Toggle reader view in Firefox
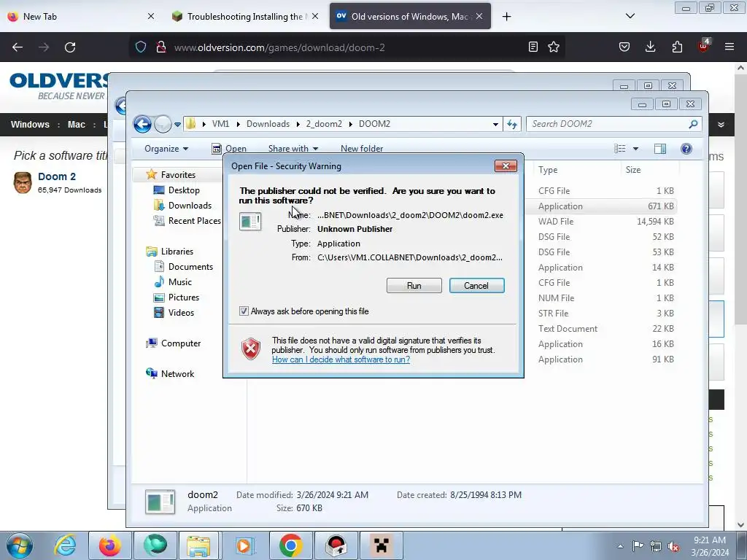This screenshot has width=747, height=560. 533,47
